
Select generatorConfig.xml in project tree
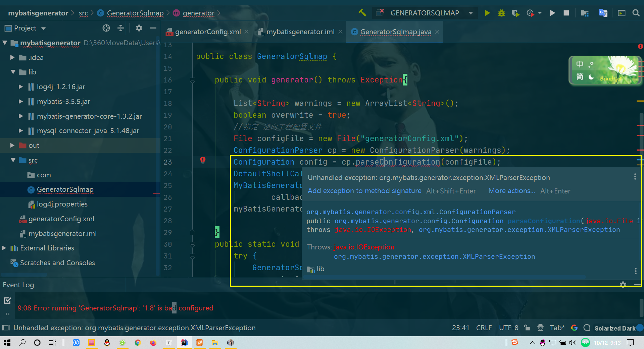click(61, 219)
